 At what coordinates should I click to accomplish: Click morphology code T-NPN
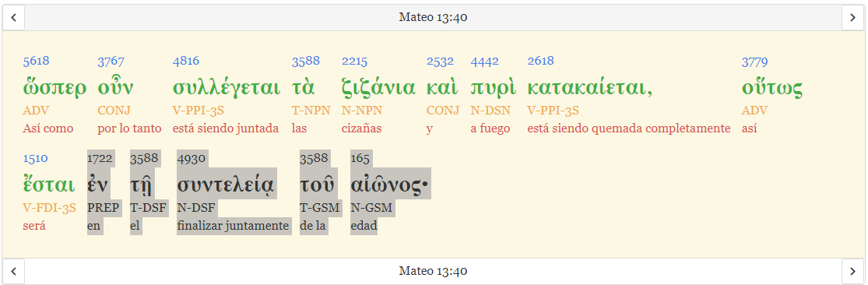click(x=311, y=111)
